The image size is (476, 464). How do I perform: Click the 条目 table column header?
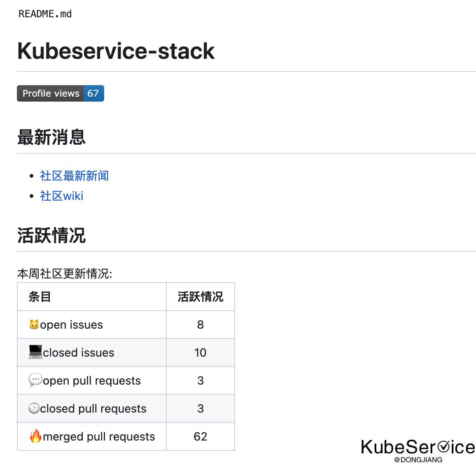40,297
